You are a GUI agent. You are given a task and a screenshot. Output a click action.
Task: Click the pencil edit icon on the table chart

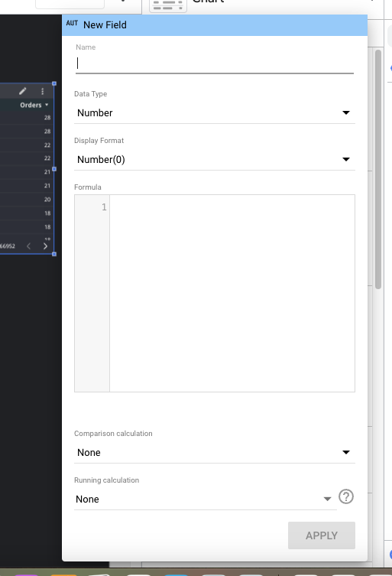23,91
